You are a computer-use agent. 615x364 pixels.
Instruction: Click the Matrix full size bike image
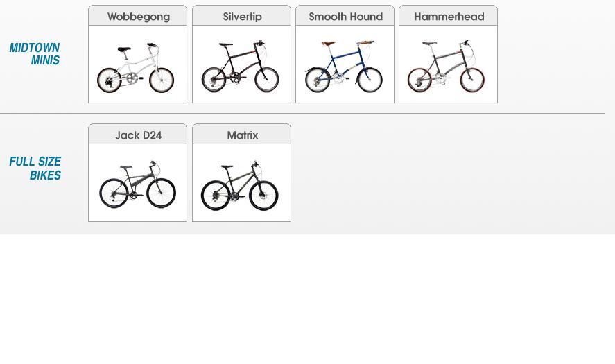[x=240, y=186]
